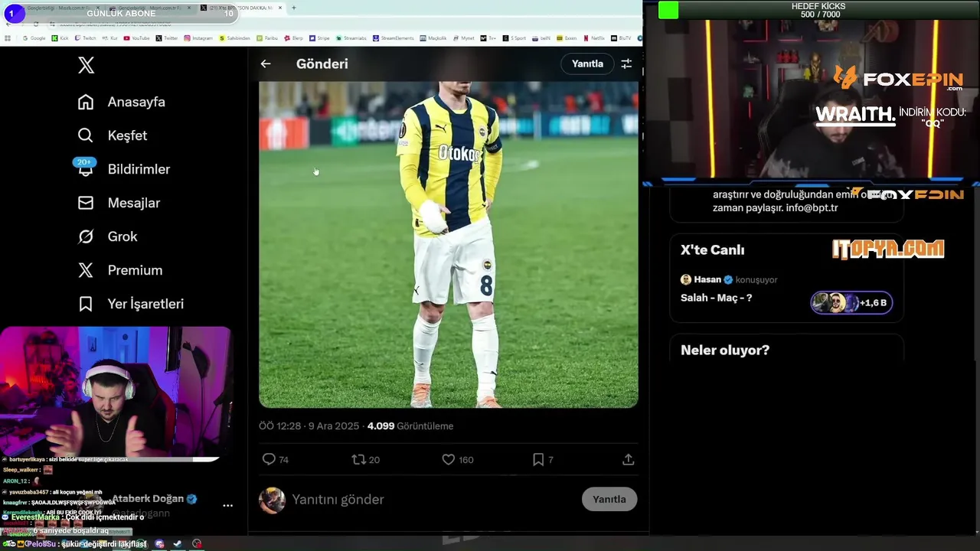Click the bookmark icon beside Yer İşaretleri

coord(86,304)
